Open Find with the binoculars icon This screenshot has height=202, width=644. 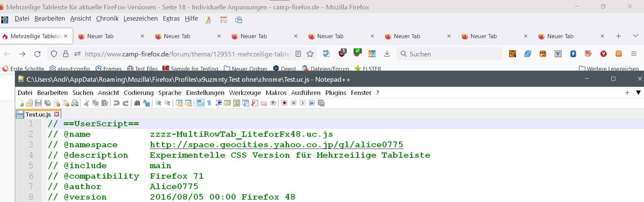[x=137, y=103]
